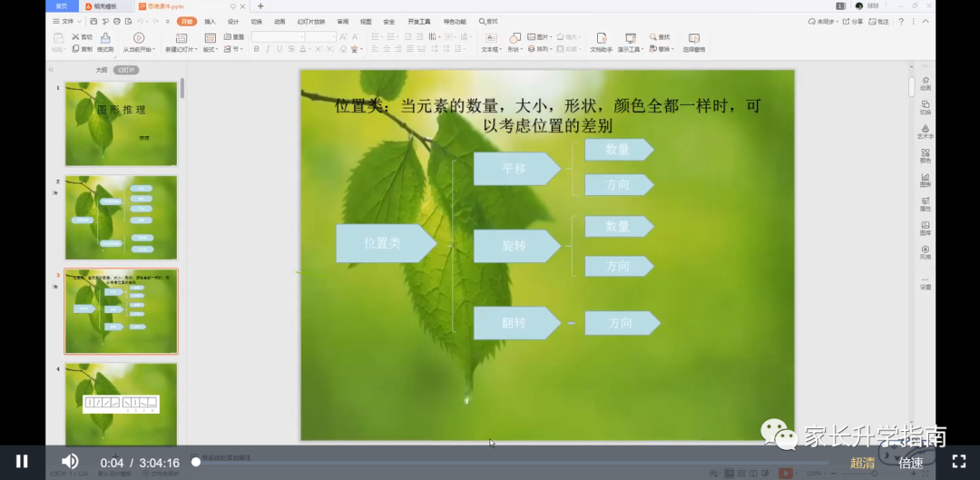Click the Reset (重置) slide button
The image size is (980, 480).
[234, 37]
